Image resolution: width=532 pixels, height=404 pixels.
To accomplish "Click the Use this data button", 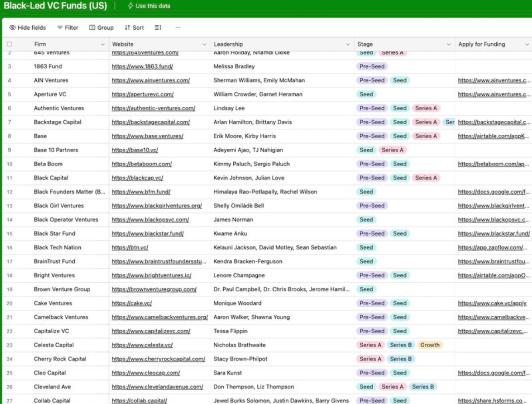I will pos(149,6).
